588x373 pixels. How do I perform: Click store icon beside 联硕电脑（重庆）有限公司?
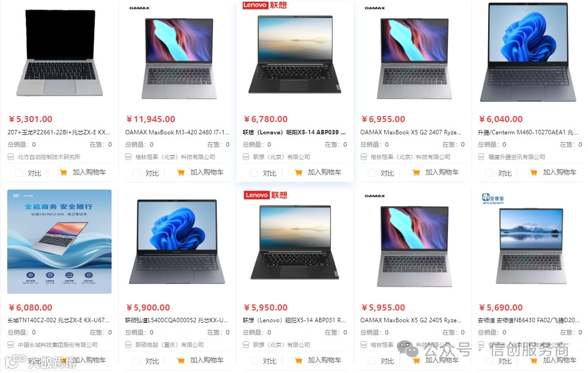128,345
